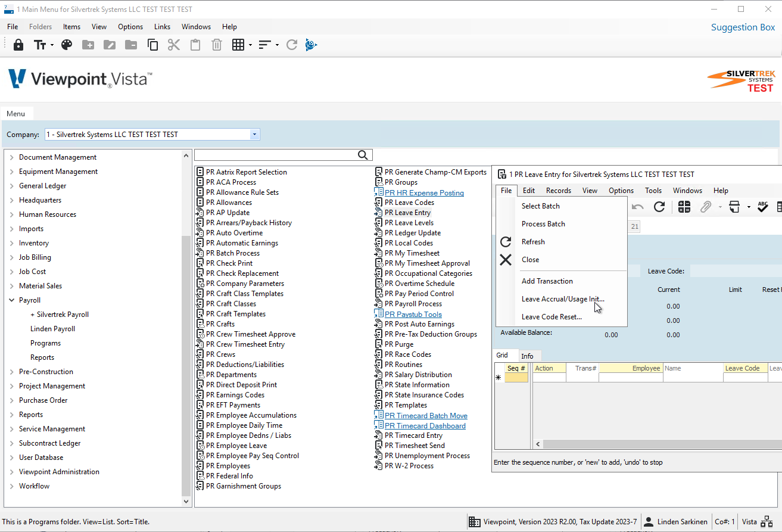Click network icon in status bar

(767, 522)
